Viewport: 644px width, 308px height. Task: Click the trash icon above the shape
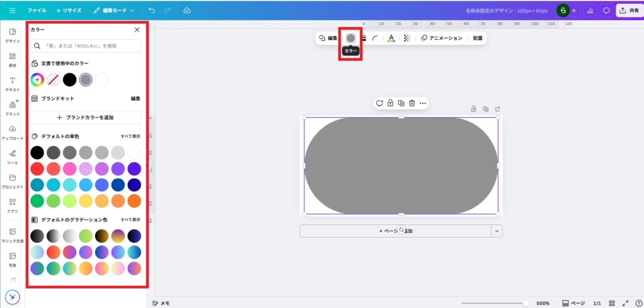tap(412, 103)
